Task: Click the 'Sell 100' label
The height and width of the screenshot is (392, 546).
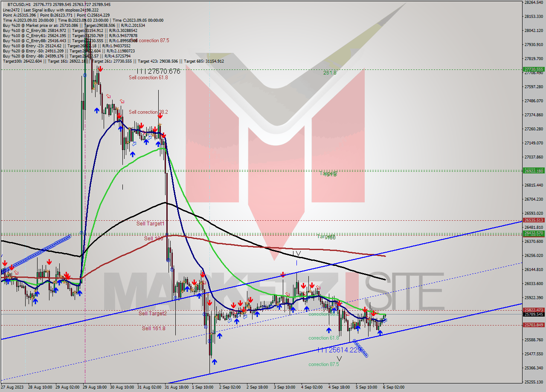Action: [154, 239]
